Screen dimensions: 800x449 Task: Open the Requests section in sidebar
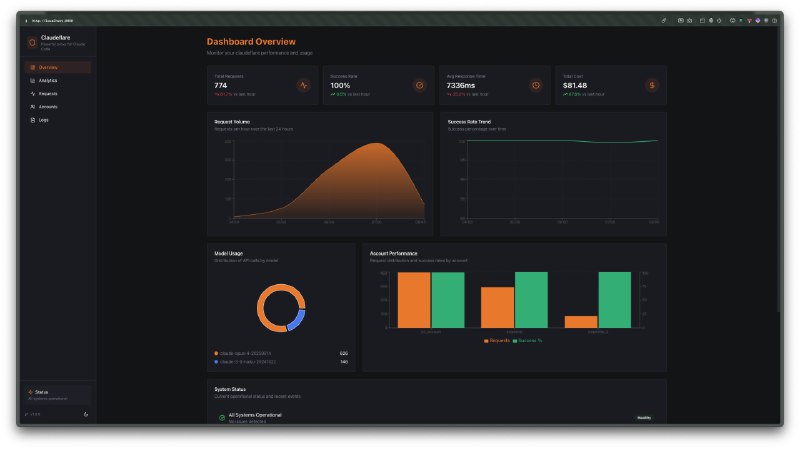coord(48,93)
